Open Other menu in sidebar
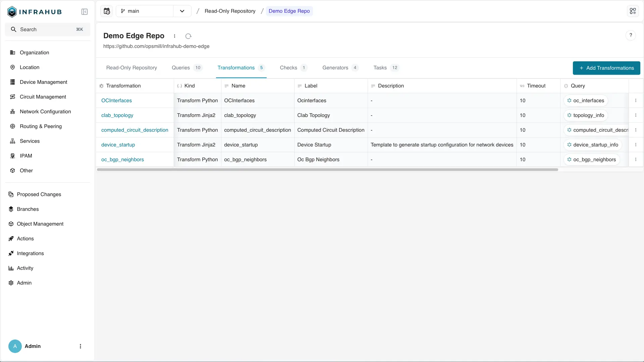Screen dimensions: 644x362 (48, 171)
